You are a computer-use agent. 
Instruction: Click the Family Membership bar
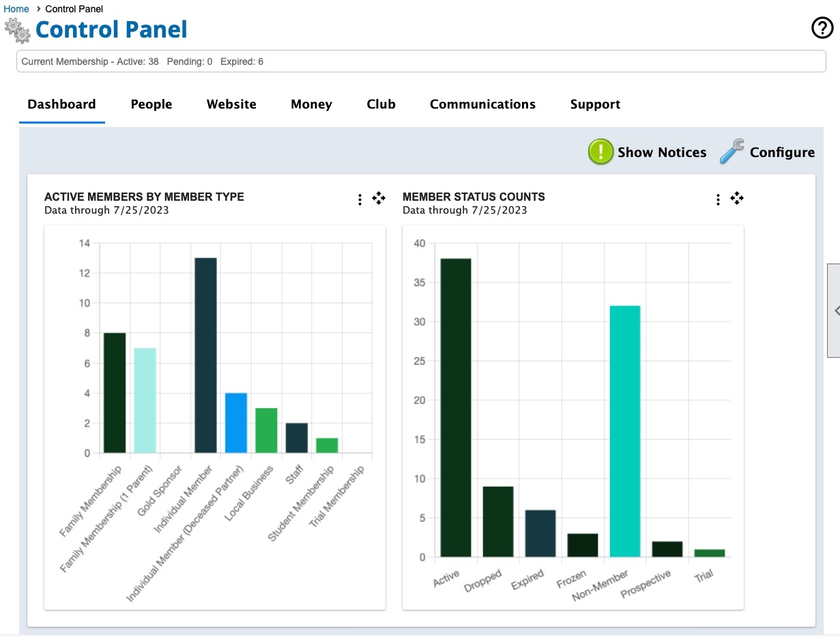(x=115, y=393)
